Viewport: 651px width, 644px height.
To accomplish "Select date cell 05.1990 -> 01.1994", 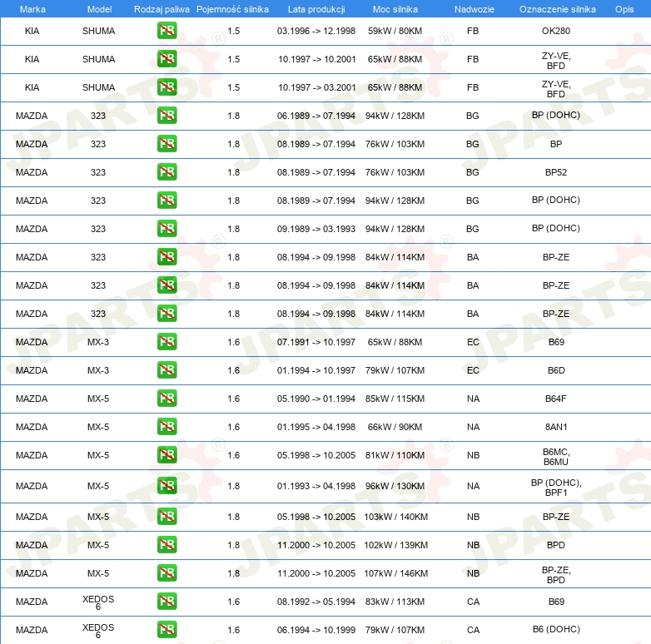I will (316, 399).
